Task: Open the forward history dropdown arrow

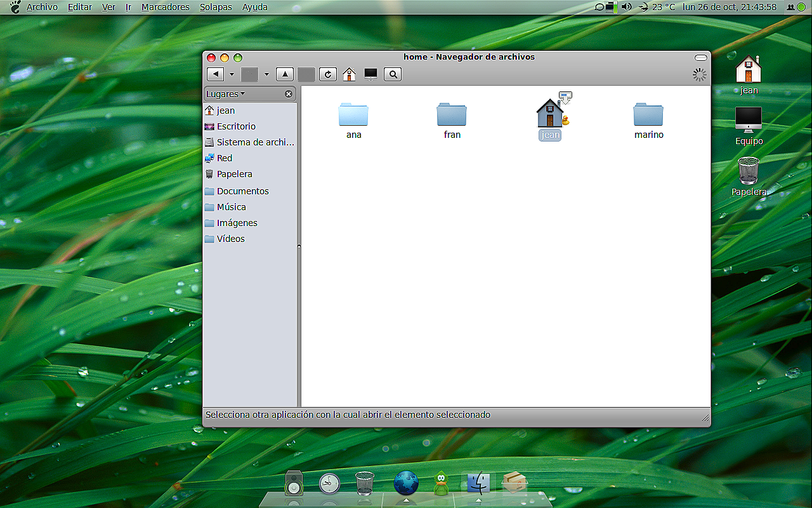Action: pyautogui.click(x=266, y=74)
